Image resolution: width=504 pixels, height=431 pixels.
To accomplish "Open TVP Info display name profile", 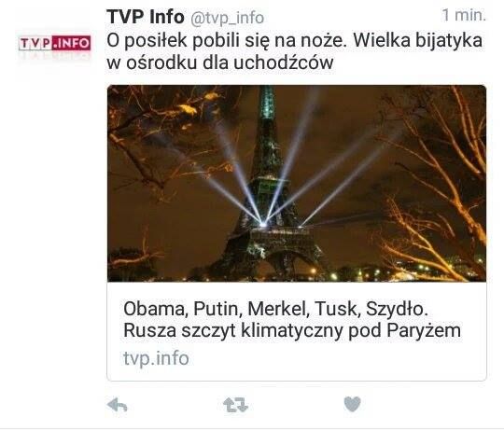I will (146, 17).
